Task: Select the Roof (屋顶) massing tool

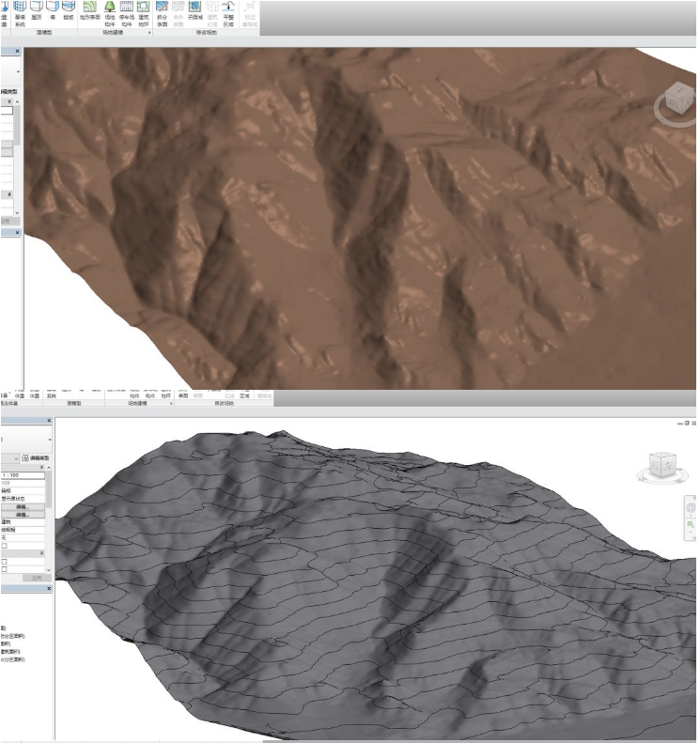Action: click(37, 10)
